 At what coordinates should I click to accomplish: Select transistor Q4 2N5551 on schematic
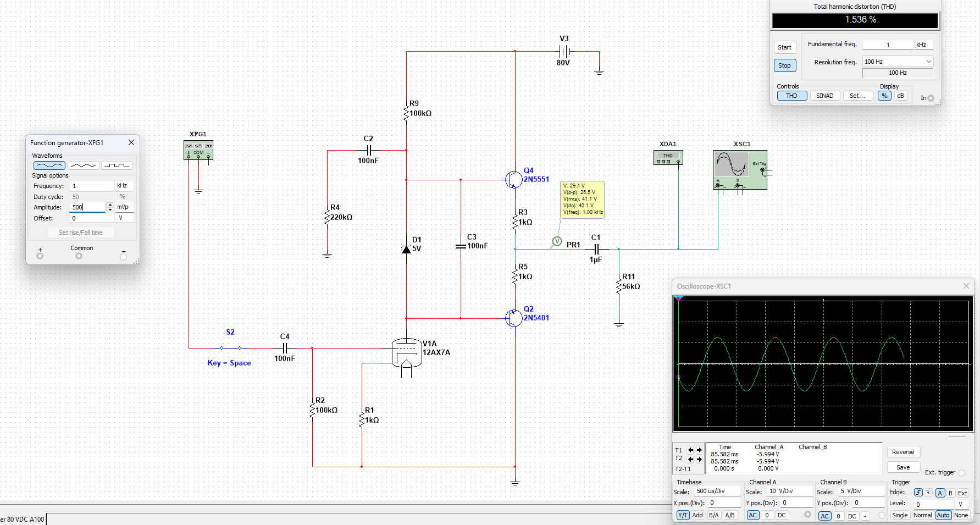click(x=513, y=179)
